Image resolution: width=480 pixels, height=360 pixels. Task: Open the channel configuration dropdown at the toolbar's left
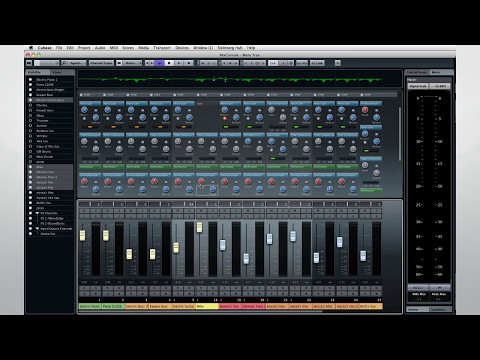point(47,63)
